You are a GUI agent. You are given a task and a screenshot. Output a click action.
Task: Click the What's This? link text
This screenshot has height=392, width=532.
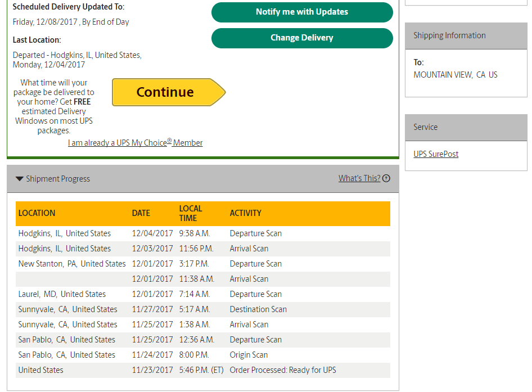(x=360, y=178)
